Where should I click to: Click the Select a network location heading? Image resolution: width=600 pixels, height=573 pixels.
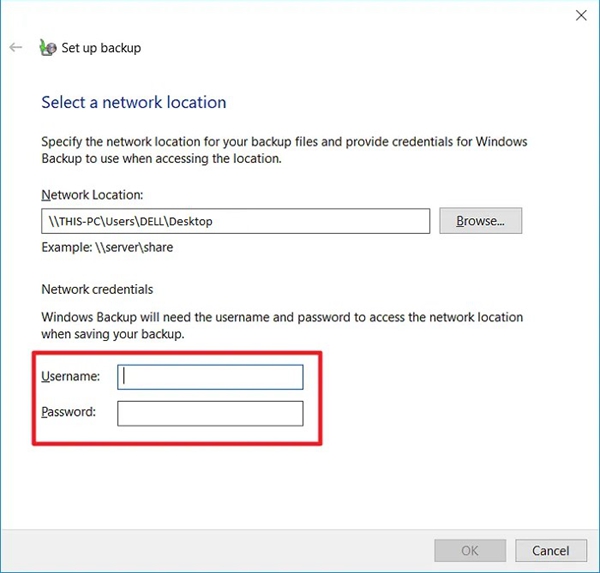pyautogui.click(x=134, y=102)
